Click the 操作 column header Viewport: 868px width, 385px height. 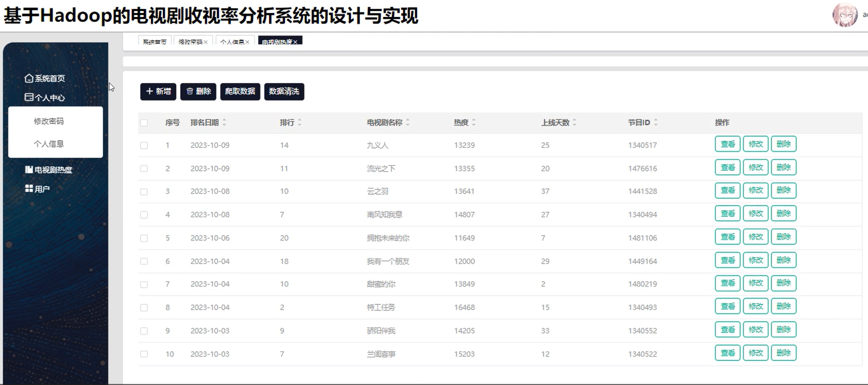click(x=722, y=122)
